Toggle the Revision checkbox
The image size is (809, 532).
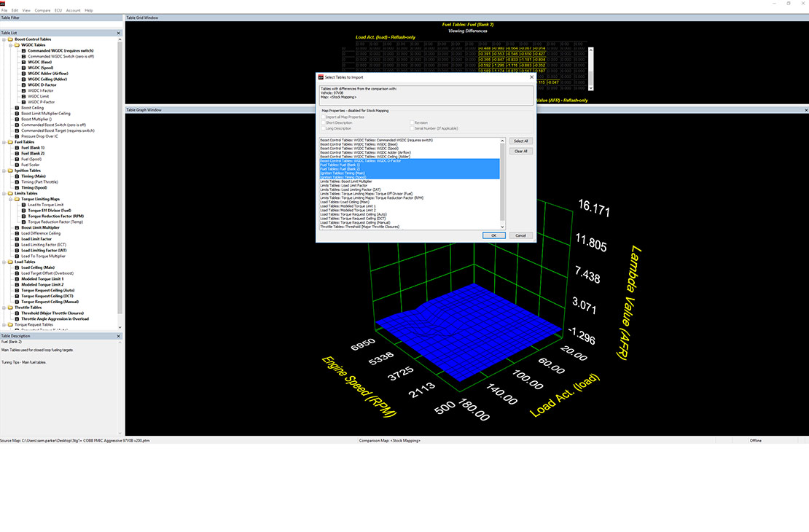tap(412, 123)
